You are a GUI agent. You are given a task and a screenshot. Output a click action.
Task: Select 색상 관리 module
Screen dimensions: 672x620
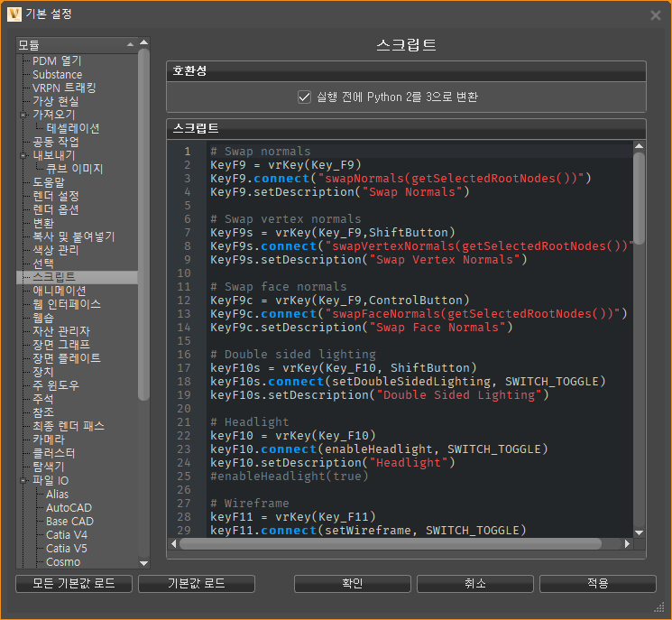(56, 250)
